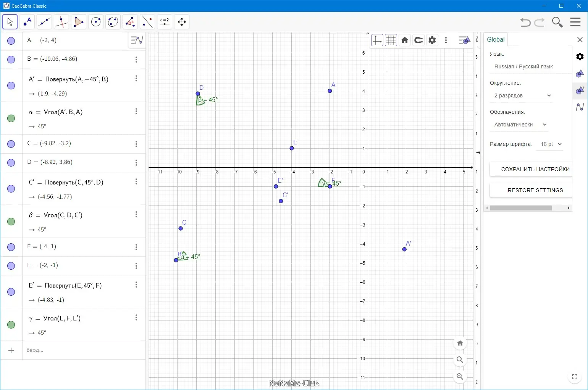Toggle axes in the graphics style bar

pos(377,40)
